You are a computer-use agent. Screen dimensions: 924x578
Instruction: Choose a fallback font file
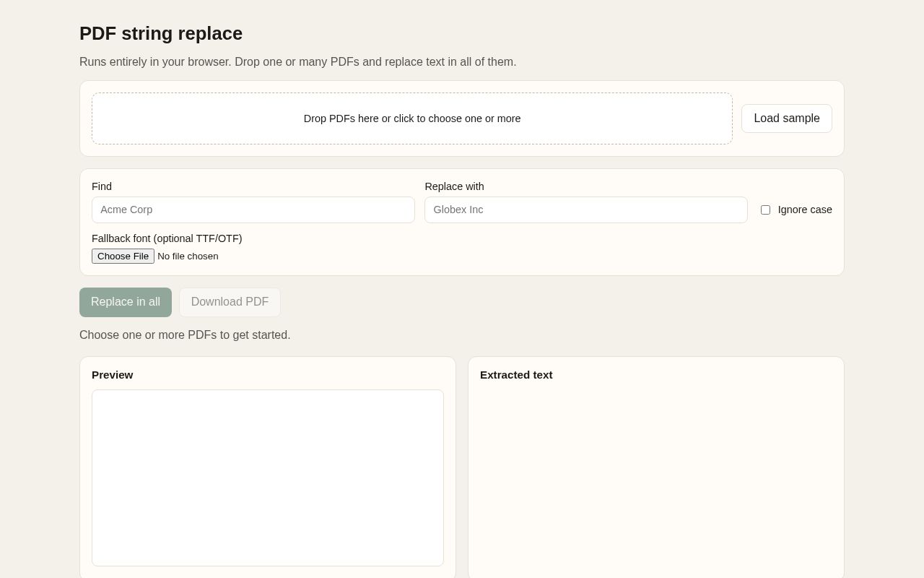click(x=123, y=256)
